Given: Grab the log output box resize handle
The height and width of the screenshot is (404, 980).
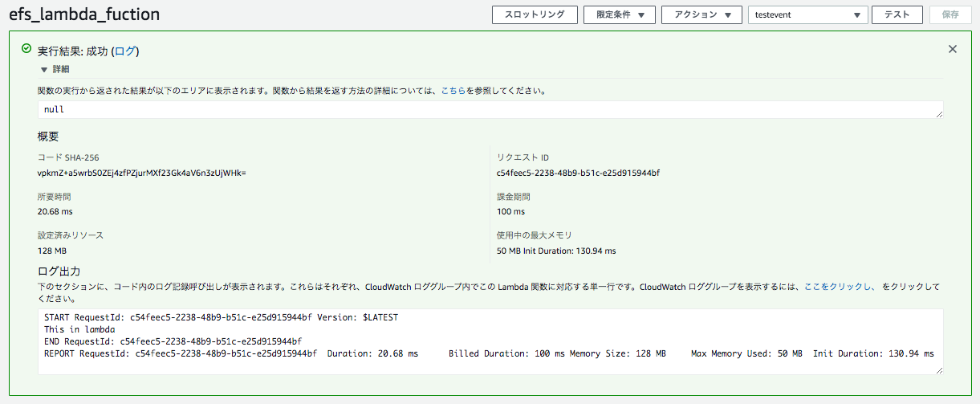Looking at the screenshot, I should tap(938, 369).
